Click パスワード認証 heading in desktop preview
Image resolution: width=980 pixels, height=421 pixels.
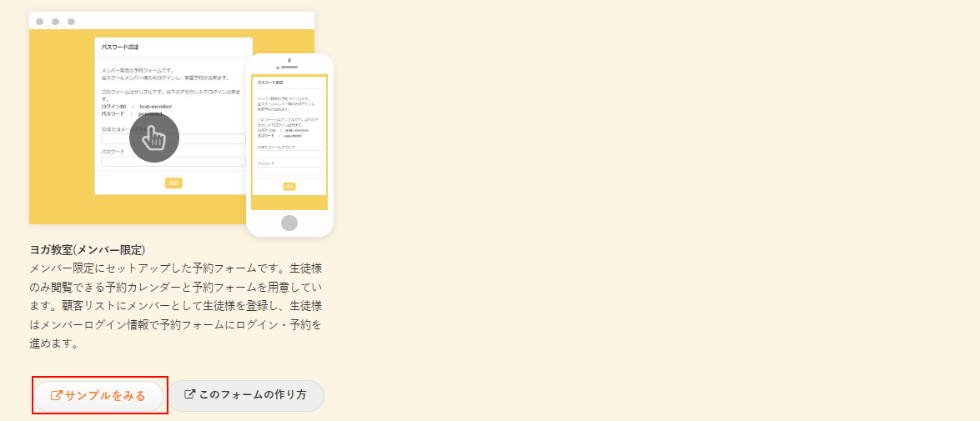[120, 48]
